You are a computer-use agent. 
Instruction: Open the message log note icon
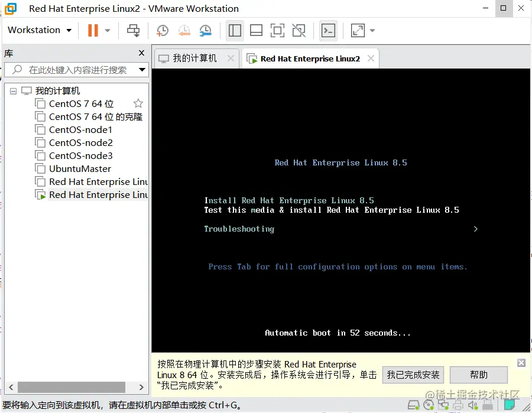pyautogui.click(x=509, y=405)
